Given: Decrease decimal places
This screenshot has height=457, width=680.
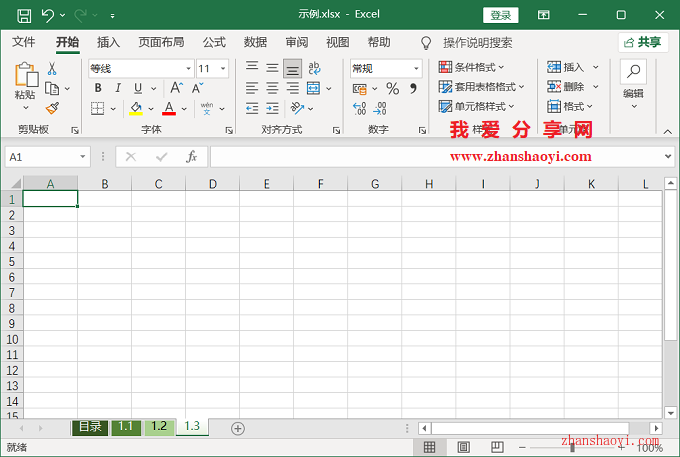Looking at the screenshot, I should [x=380, y=108].
